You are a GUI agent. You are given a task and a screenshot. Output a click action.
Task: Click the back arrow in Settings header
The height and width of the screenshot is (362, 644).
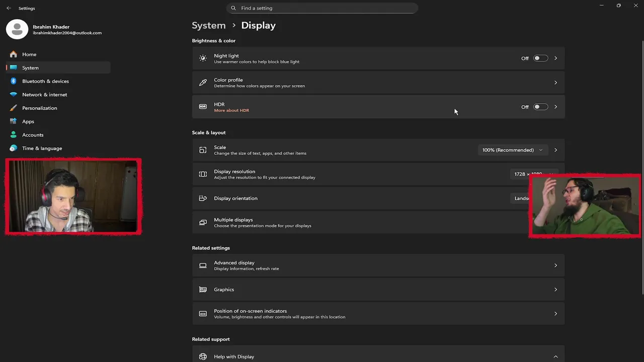9,8
